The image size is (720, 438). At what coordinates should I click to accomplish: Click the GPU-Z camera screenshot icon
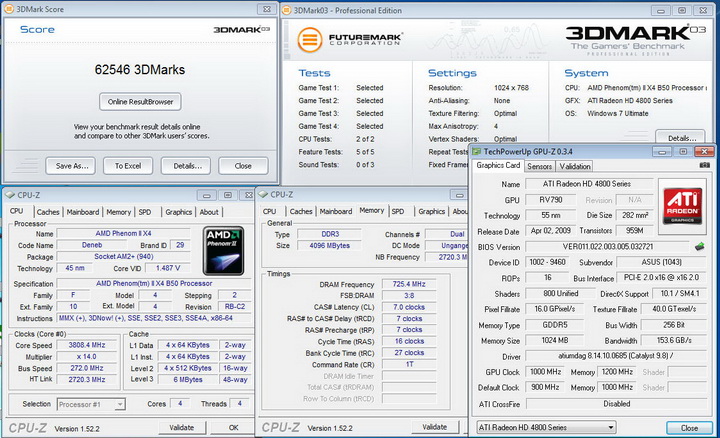click(x=705, y=165)
